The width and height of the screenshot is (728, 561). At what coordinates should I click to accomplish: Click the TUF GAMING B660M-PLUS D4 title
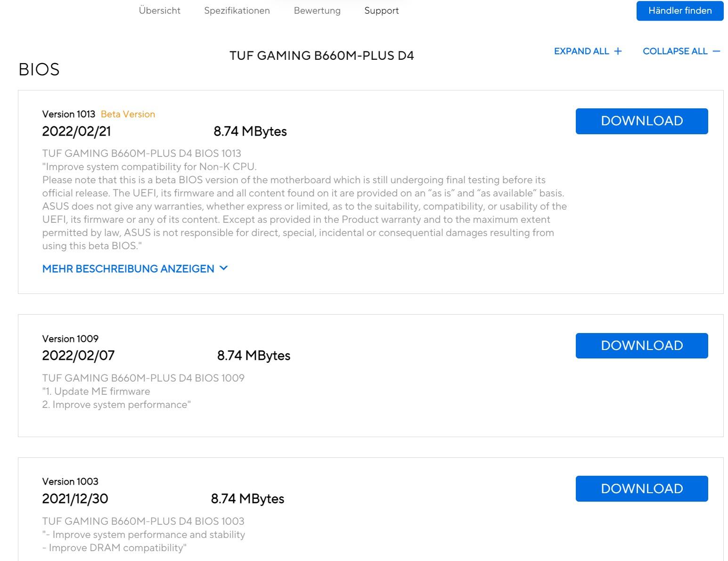[x=322, y=56]
